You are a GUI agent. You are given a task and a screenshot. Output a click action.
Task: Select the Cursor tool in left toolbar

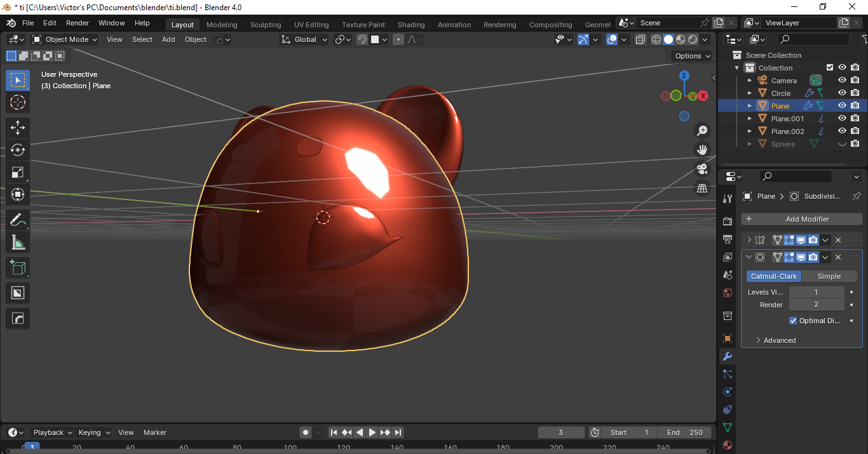click(18, 102)
